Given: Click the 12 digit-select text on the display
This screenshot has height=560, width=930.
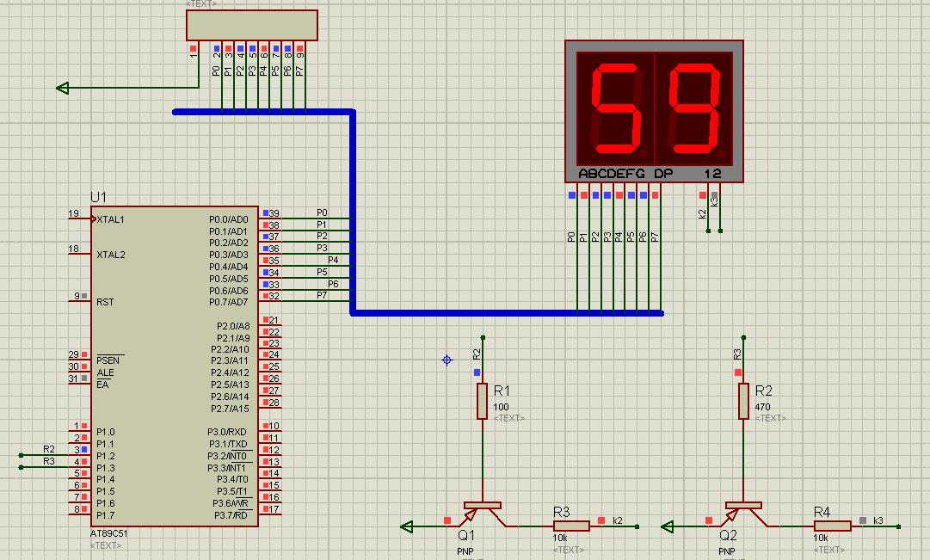Looking at the screenshot, I should tap(713, 173).
